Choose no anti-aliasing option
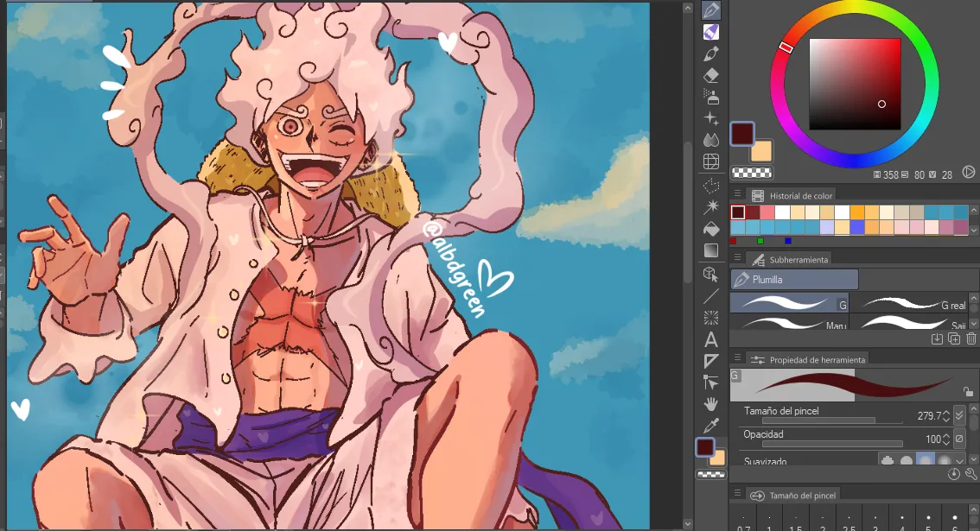 coord(888,460)
